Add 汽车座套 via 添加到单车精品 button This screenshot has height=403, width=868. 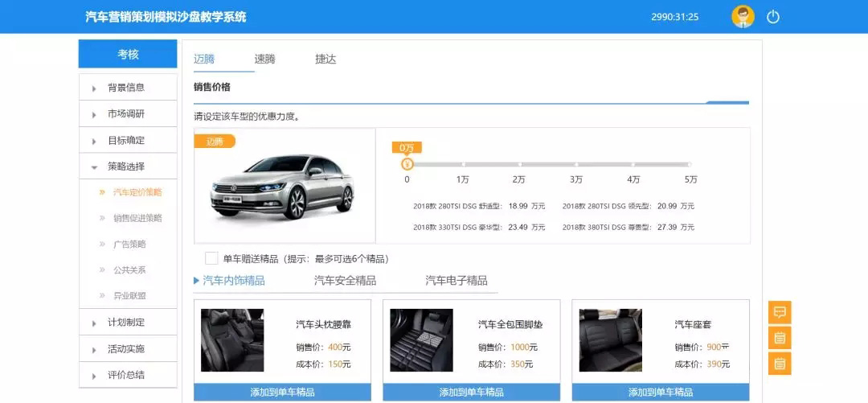point(660,393)
